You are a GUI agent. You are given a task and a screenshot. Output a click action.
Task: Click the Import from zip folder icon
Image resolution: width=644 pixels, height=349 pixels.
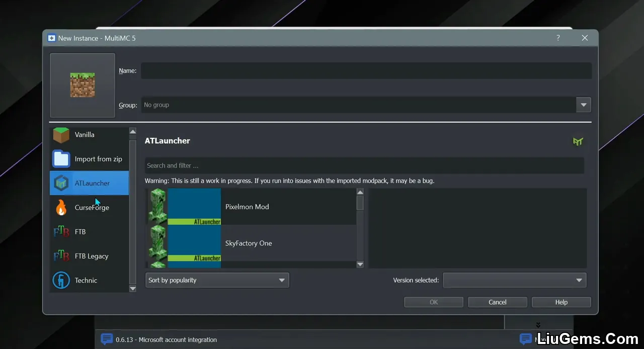coord(61,159)
